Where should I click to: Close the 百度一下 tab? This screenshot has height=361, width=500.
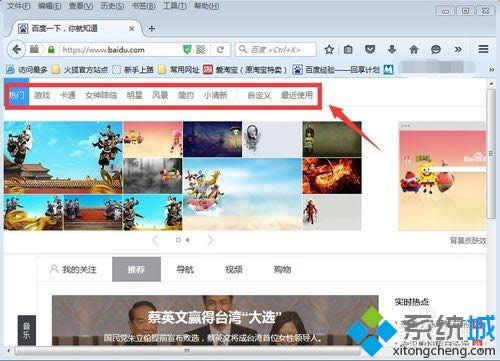132,29
